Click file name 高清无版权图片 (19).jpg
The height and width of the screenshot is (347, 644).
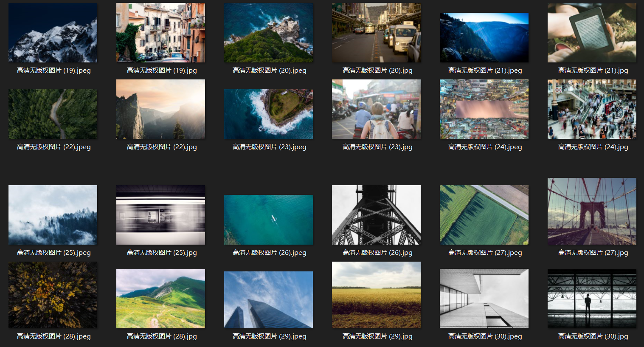pyautogui.click(x=162, y=71)
